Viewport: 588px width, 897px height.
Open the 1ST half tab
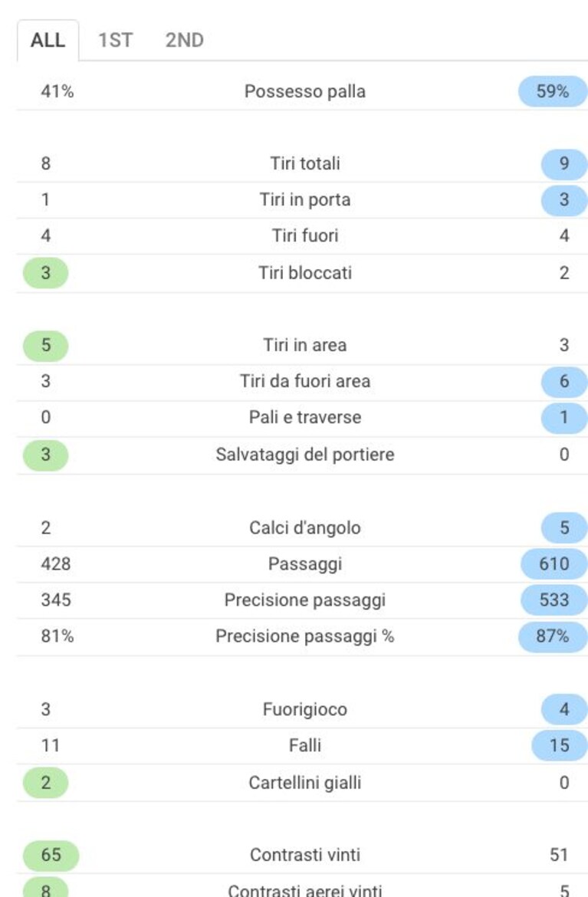pos(116,40)
